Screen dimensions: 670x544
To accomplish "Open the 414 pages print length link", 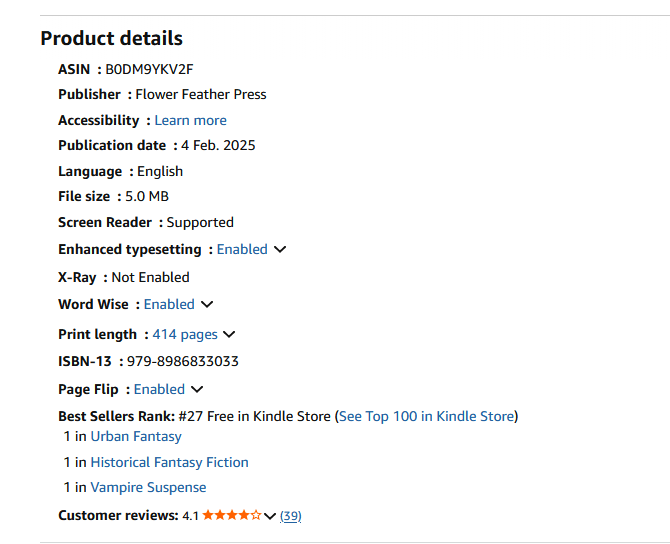I will click(x=185, y=334).
